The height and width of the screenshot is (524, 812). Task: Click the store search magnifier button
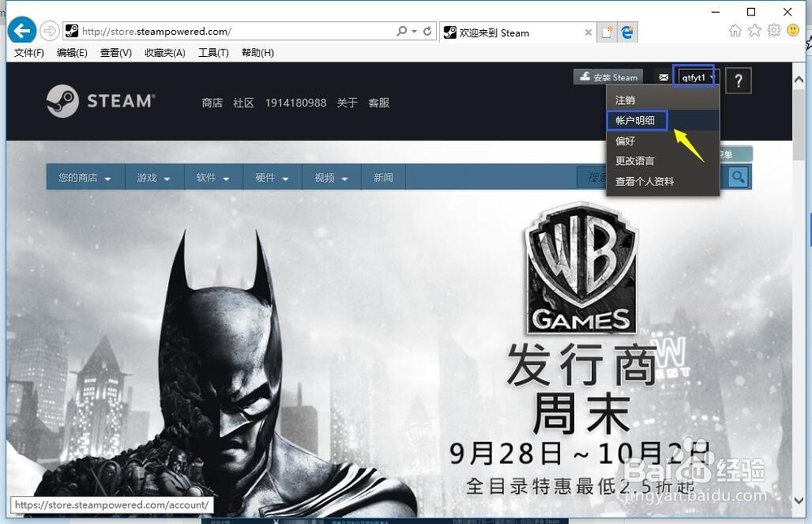tap(738, 177)
